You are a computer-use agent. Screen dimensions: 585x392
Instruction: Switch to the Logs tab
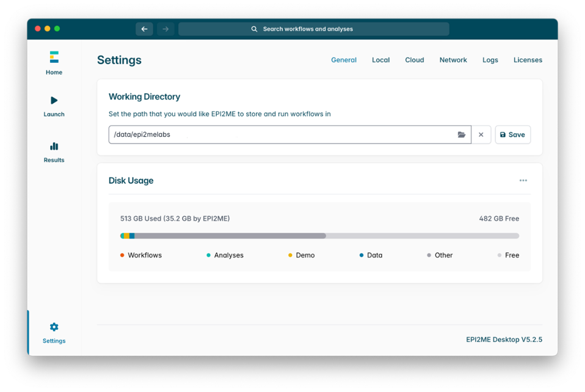click(x=490, y=60)
